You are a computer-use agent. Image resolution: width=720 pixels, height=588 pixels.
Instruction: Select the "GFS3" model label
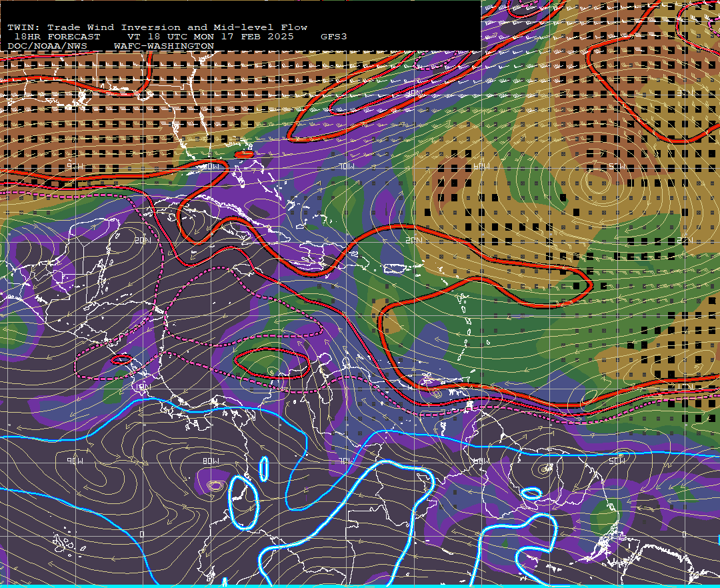[x=334, y=37]
